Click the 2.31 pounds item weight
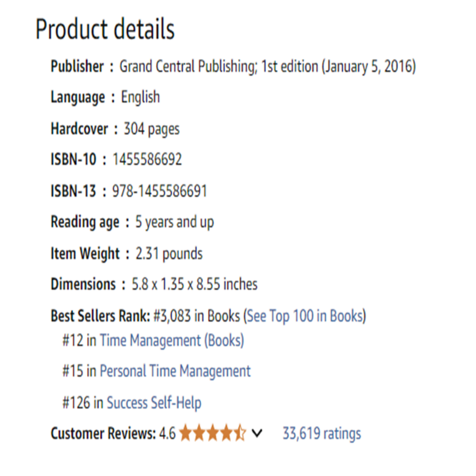Image resolution: width=476 pixels, height=476 pixels. click(168, 253)
